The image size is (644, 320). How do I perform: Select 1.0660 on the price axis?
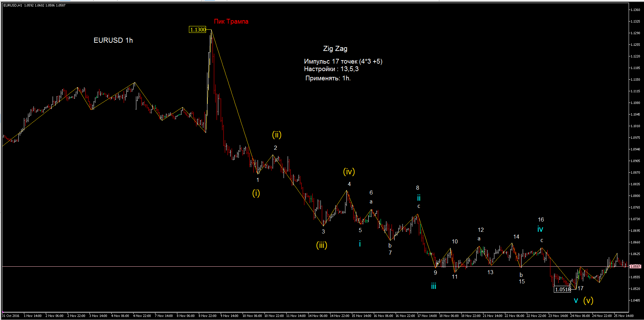tap(635, 242)
